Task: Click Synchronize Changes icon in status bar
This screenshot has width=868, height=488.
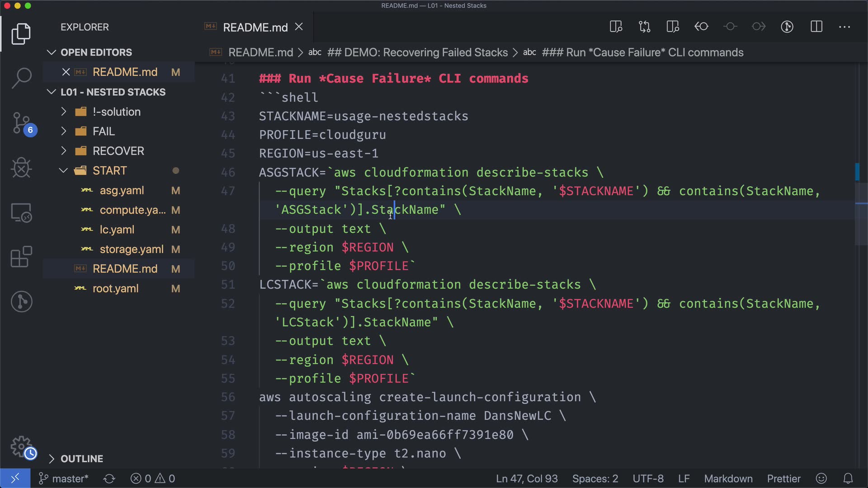Action: pyautogui.click(x=109, y=479)
